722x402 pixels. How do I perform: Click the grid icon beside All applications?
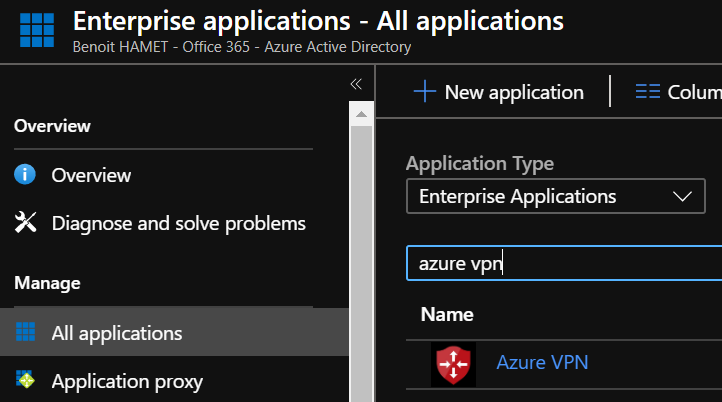pyautogui.click(x=26, y=333)
